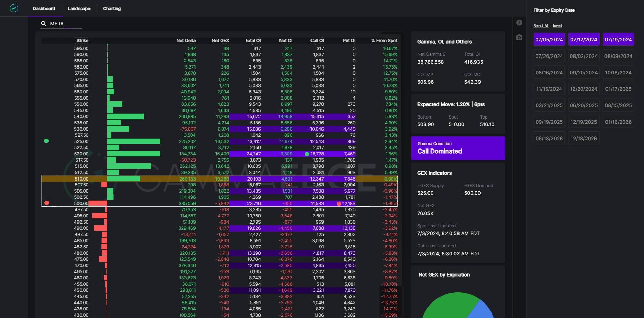644x318 pixels.
Task: Click the green GEX bar for strike 540.00
Action: [x=125, y=116]
